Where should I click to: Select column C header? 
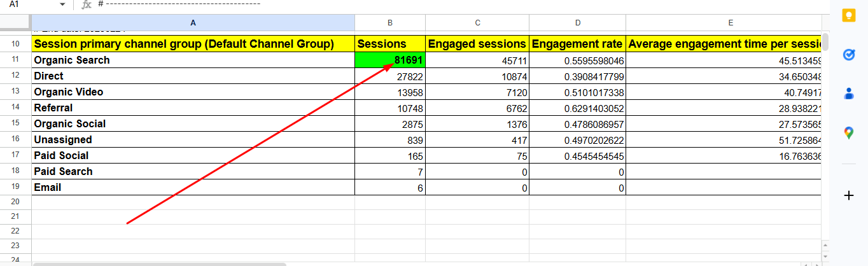pos(477,23)
